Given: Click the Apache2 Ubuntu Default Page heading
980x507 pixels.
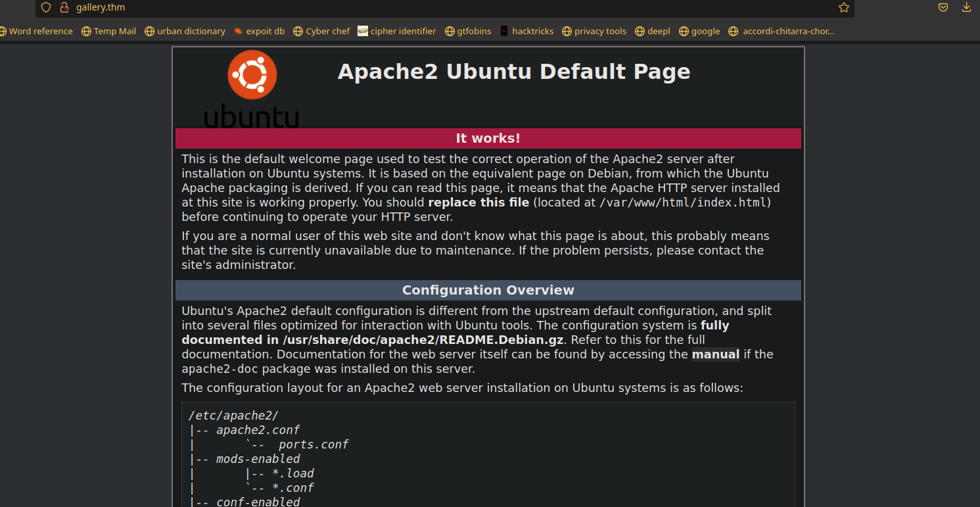Looking at the screenshot, I should pyautogui.click(x=514, y=72).
